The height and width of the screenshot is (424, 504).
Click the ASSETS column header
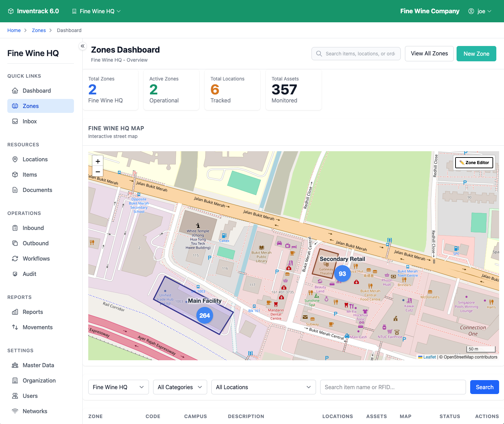(x=376, y=416)
